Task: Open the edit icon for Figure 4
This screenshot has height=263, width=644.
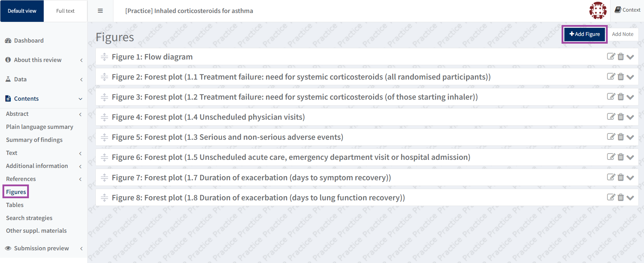Action: pyautogui.click(x=611, y=117)
